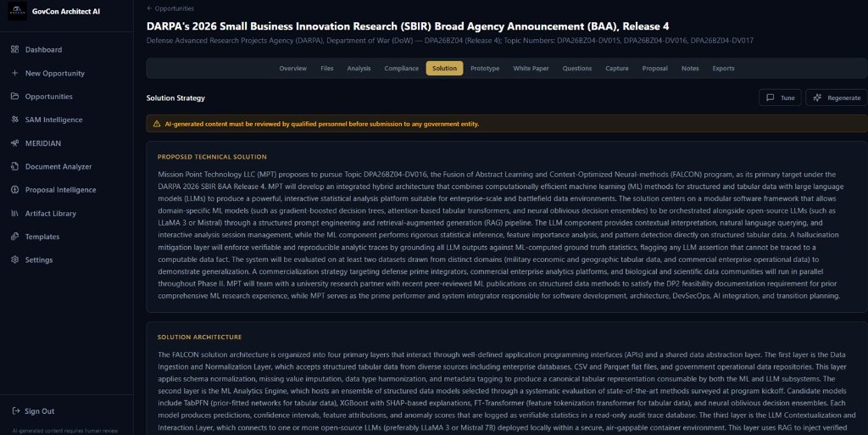Click the back arrow beside Opportunities
Viewport: 868px width, 435px height.
149,8
